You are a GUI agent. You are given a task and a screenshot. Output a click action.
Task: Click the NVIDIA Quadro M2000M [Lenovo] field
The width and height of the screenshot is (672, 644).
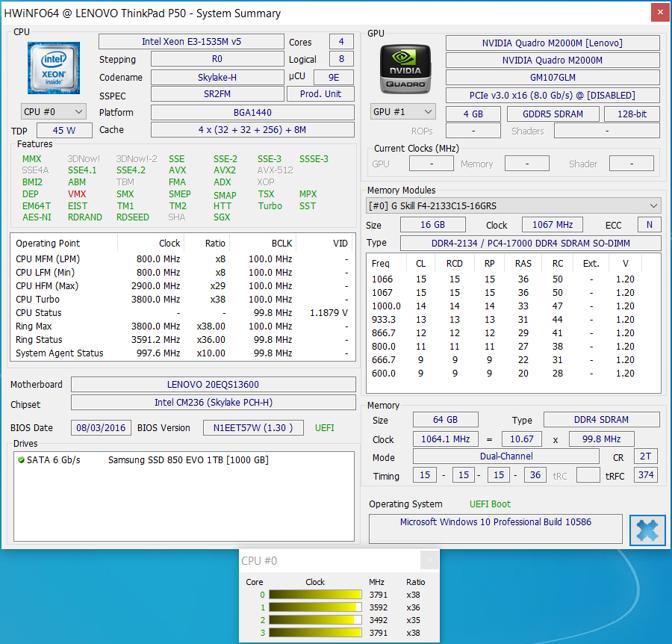(x=553, y=43)
